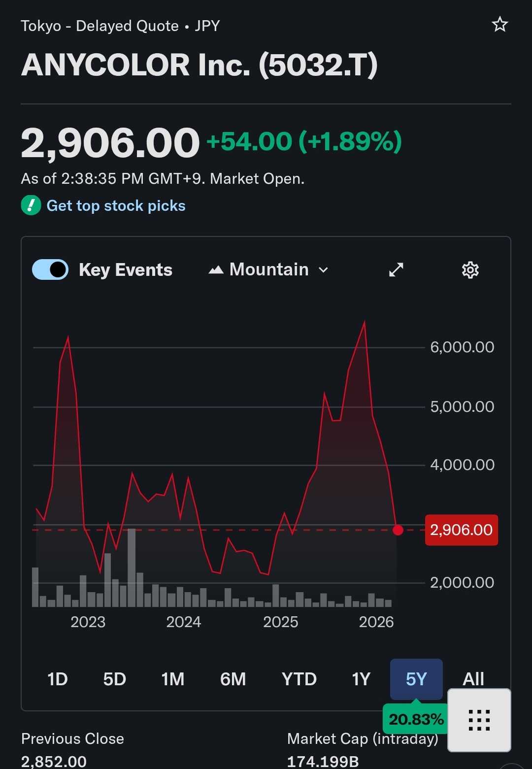Switch chart to 6M range
This screenshot has height=769, width=532.
coord(233,679)
